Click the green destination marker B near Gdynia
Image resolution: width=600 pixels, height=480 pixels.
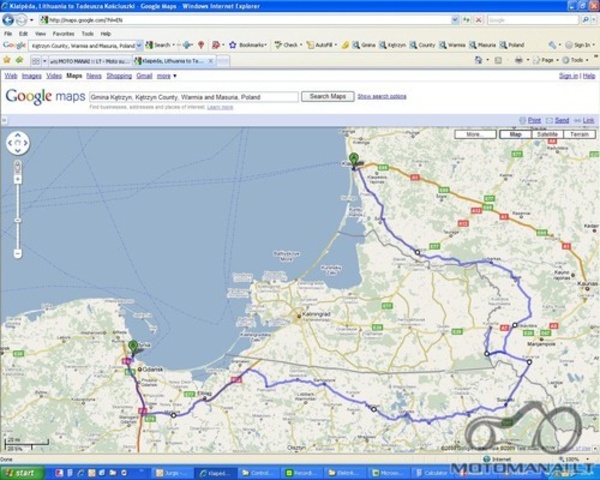point(133,349)
